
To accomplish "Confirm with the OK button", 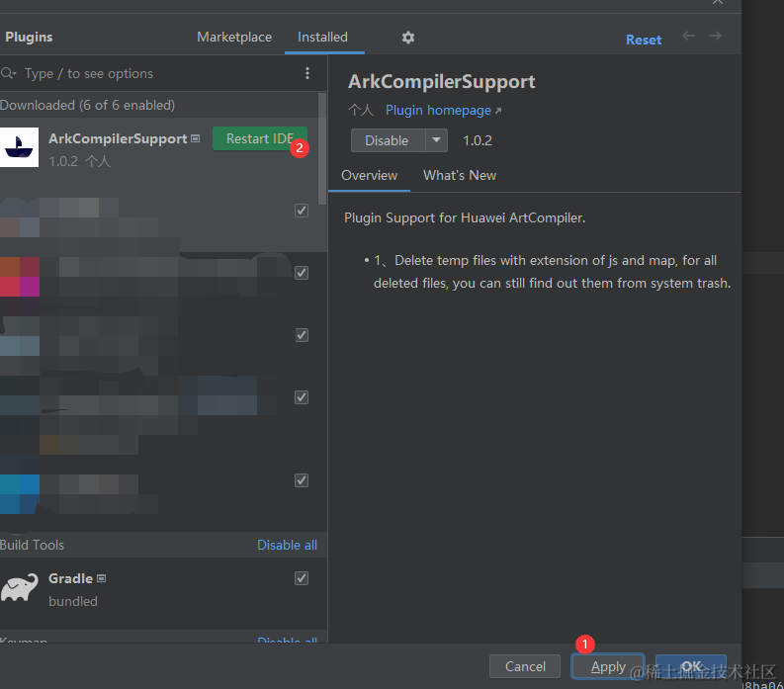I will pyautogui.click(x=691, y=666).
